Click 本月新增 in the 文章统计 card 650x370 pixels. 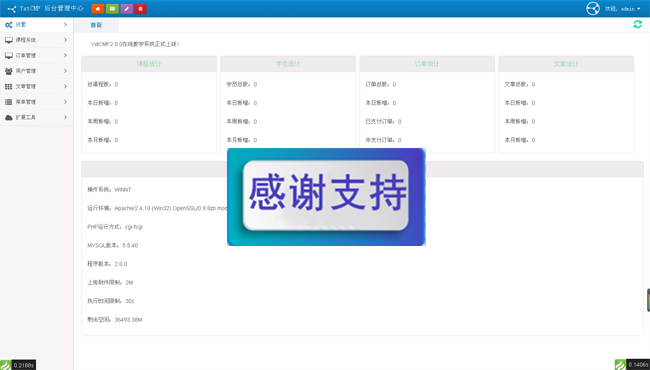pyautogui.click(x=520, y=140)
